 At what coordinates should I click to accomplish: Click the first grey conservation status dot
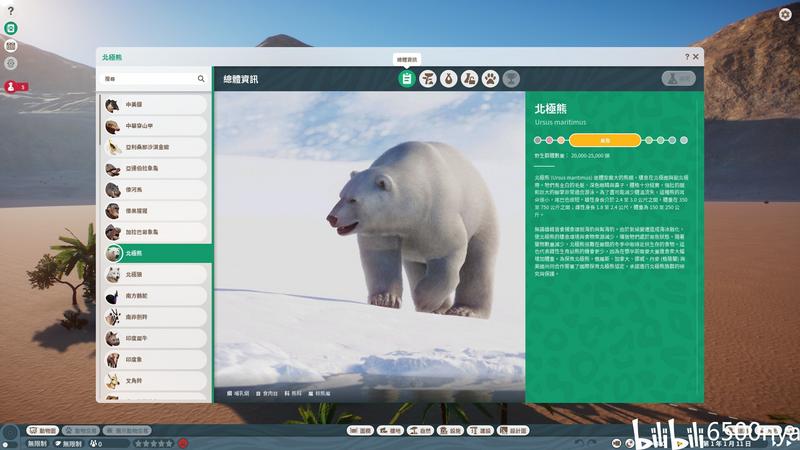(537, 140)
